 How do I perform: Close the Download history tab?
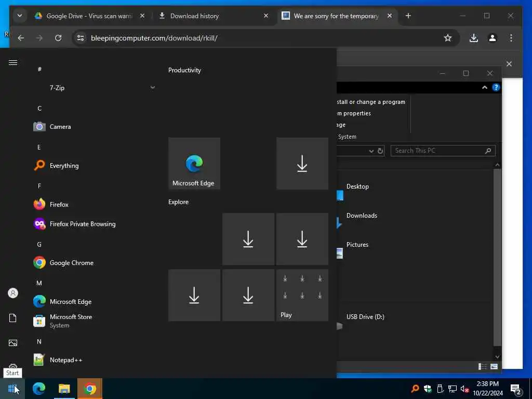266,16
